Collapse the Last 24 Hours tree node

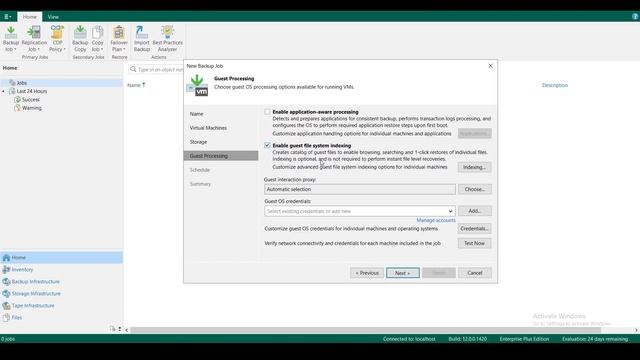[x=4, y=91]
